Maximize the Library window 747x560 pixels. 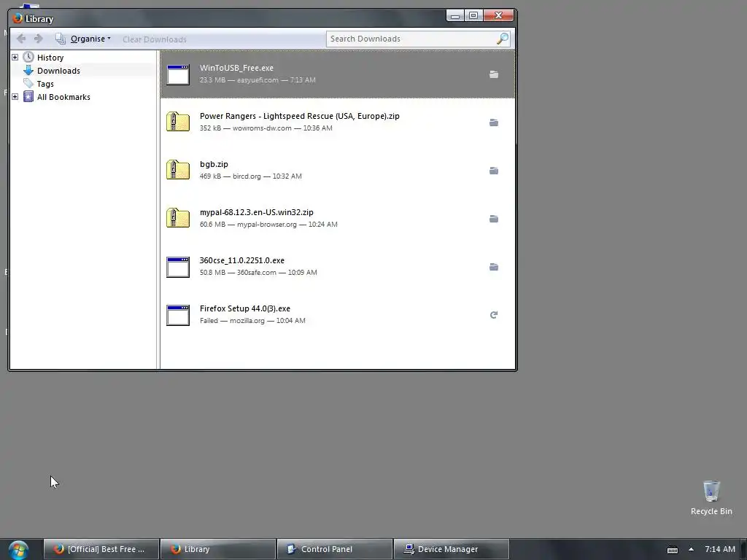point(473,16)
